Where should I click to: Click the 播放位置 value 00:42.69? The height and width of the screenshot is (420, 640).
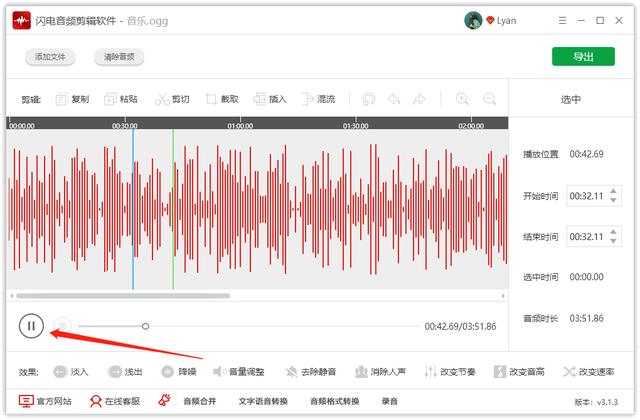[x=587, y=154]
